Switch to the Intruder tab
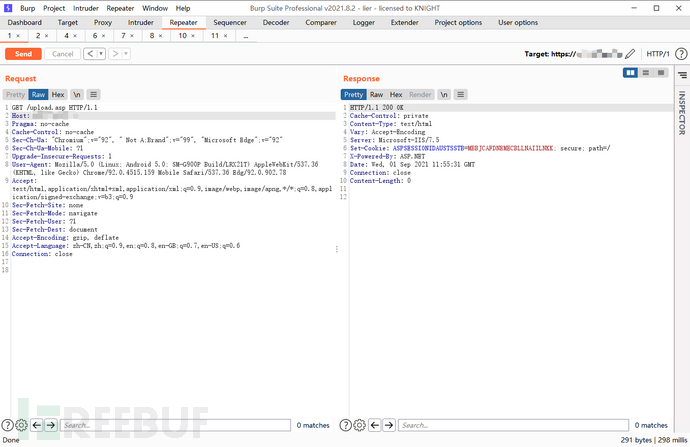This screenshot has width=690, height=447. point(141,22)
